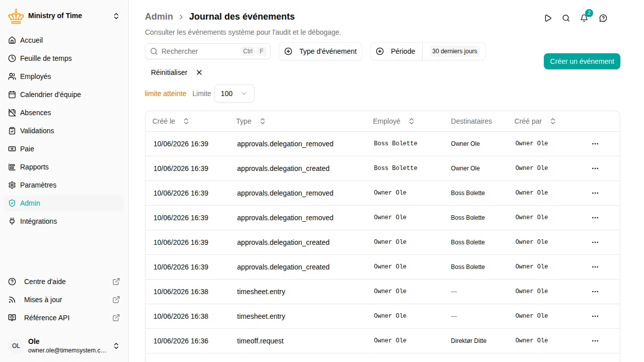The image size is (644, 362).
Task: Click 'timeoff.request' in the Type column
Action: (260, 341)
